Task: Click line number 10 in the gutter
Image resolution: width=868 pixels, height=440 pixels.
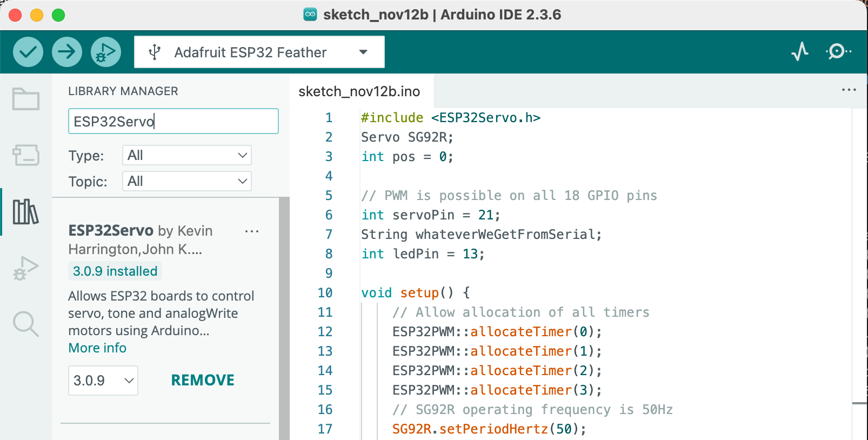Action: click(325, 293)
